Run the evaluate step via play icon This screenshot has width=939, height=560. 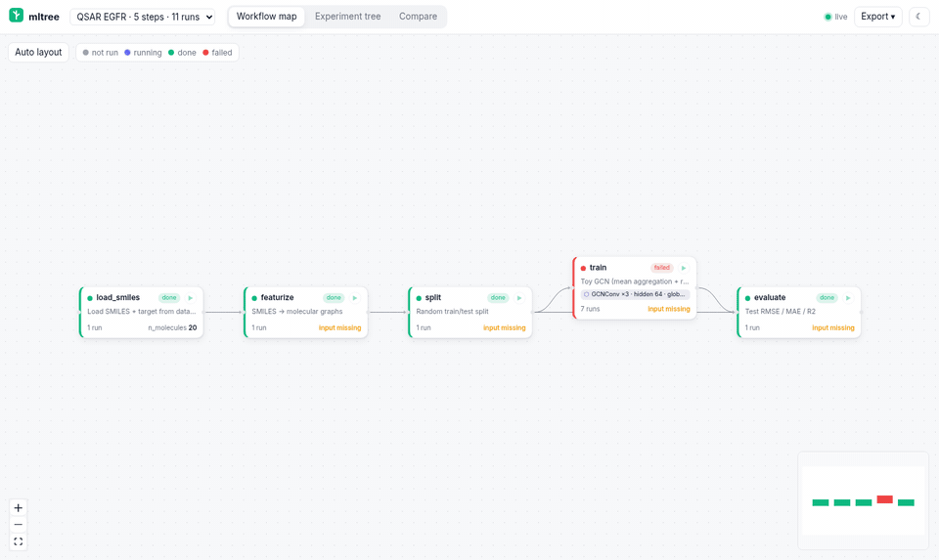click(848, 298)
